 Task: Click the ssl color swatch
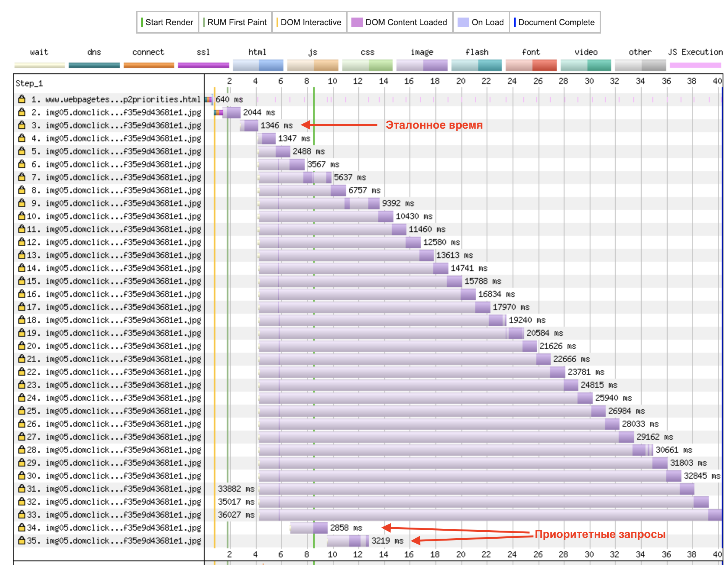pyautogui.click(x=204, y=65)
